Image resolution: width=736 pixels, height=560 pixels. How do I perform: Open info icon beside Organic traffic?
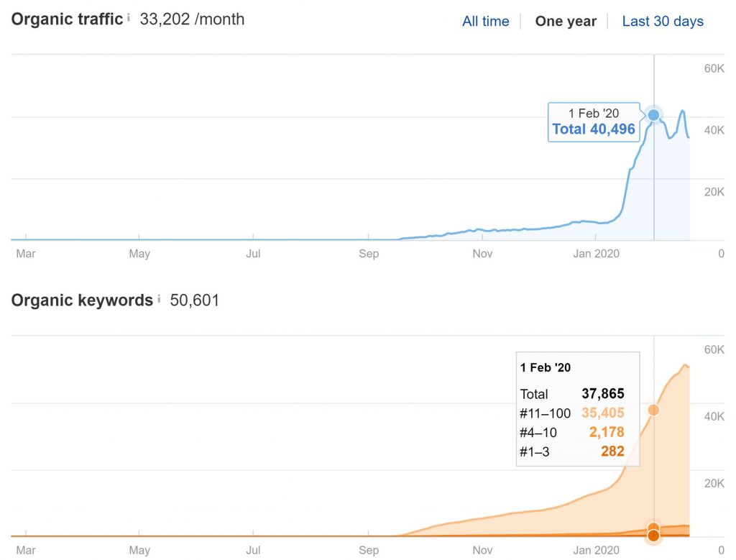click(x=129, y=17)
